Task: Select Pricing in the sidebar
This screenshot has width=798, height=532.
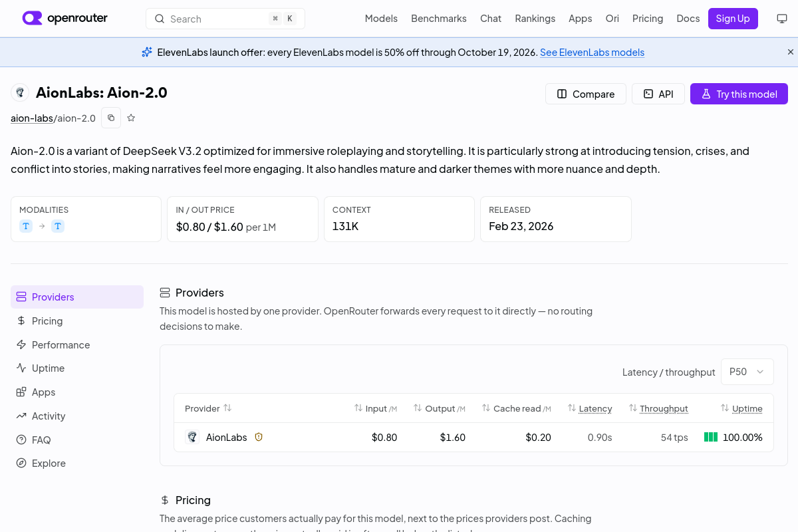Action: point(77,321)
